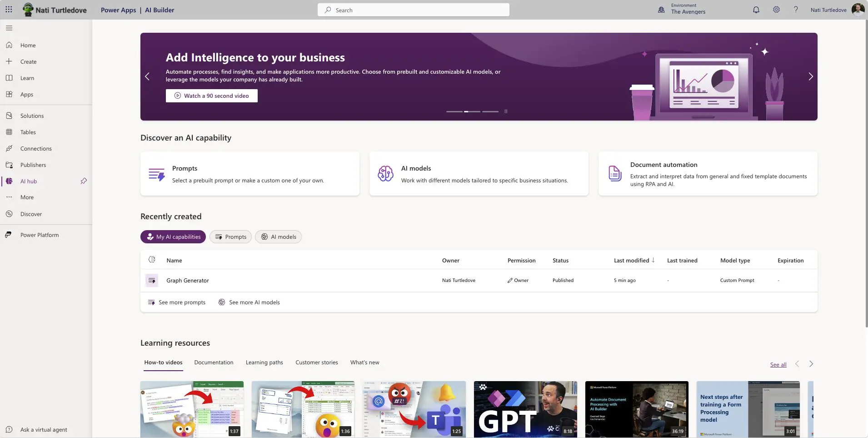Image resolution: width=868 pixels, height=438 pixels.
Task: Click the Publishers icon in sidebar
Action: pos(9,165)
